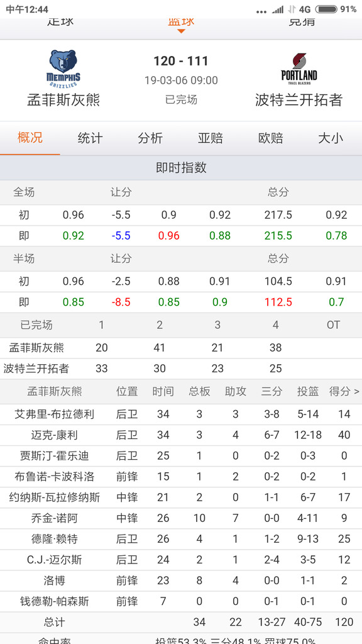Viewport: 362px width, 644px height.
Task: Tap the 位置 column header
Action: 127,392
